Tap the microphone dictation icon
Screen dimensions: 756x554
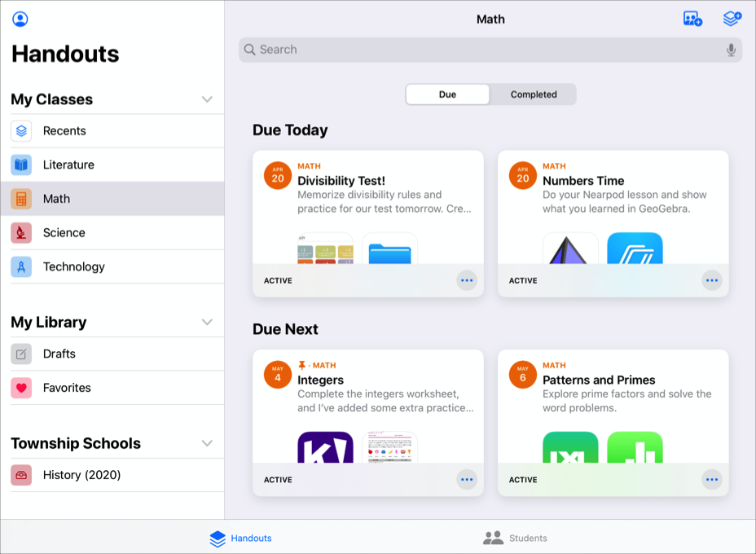(x=731, y=50)
